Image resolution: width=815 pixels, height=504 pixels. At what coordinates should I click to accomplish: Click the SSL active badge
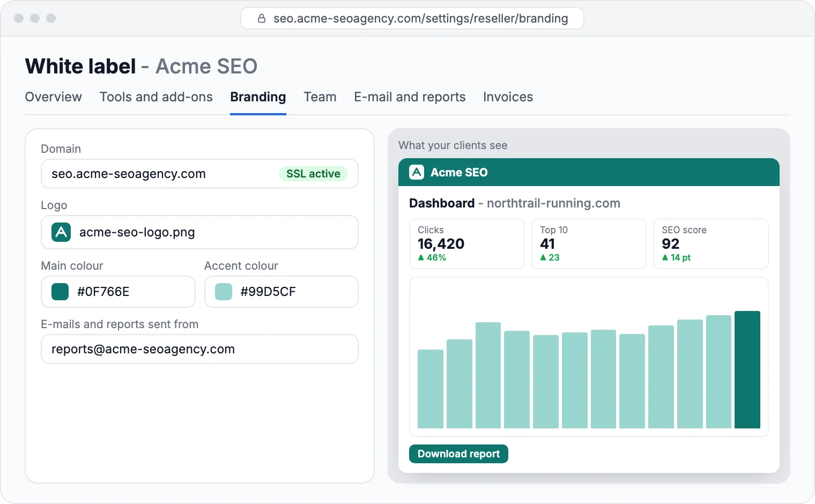[313, 174]
